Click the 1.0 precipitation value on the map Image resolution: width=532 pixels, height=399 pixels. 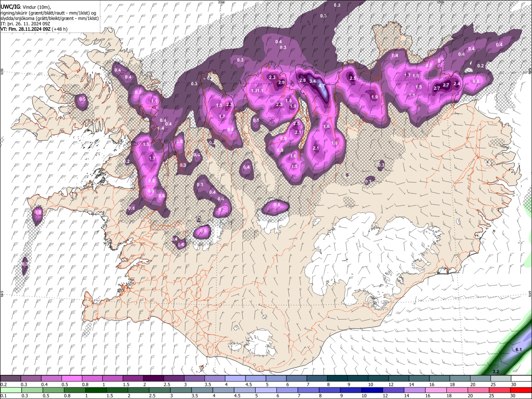point(334,143)
